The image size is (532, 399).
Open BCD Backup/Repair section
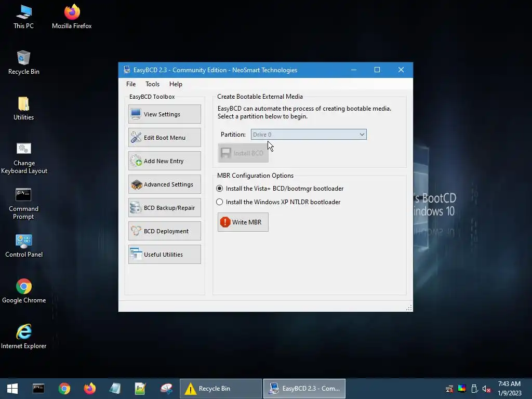point(165,208)
